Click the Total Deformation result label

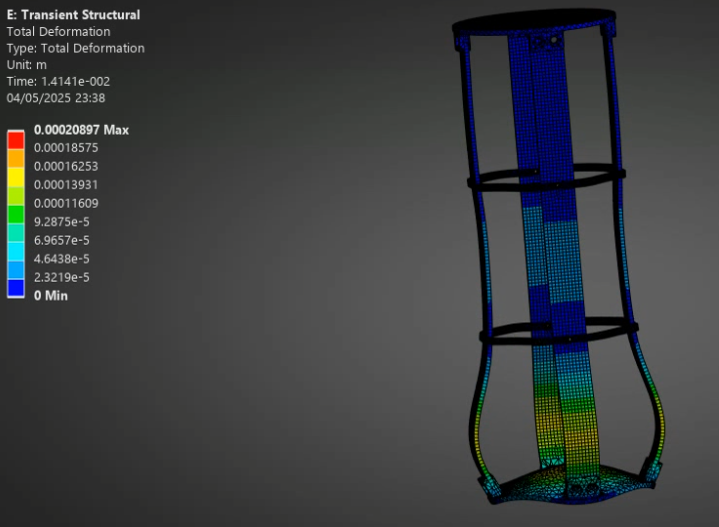(x=58, y=32)
